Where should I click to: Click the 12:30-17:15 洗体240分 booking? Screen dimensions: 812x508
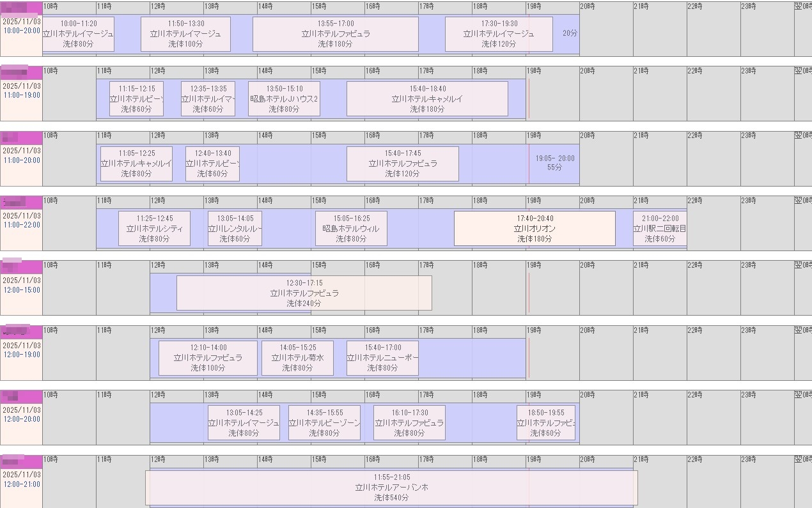click(x=304, y=293)
